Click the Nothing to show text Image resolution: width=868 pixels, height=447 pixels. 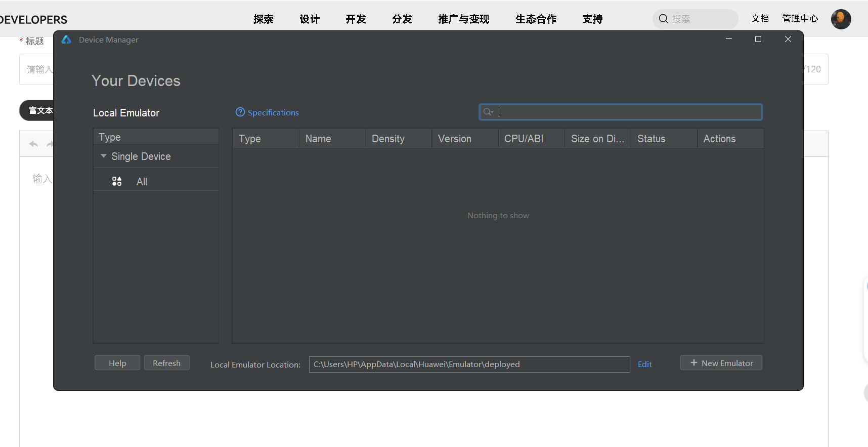pos(498,215)
